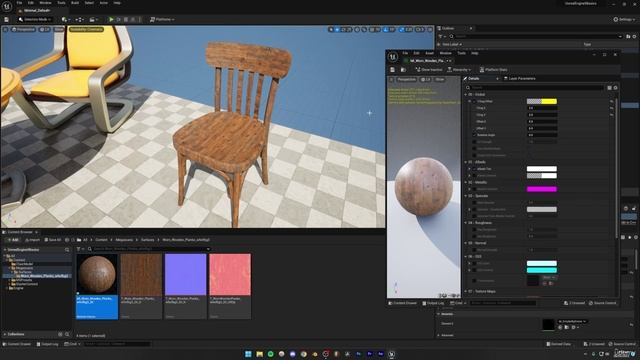Toggle checkbox beside bright cyan swatch
This screenshot has height=360, width=640.
[x=474, y=270]
